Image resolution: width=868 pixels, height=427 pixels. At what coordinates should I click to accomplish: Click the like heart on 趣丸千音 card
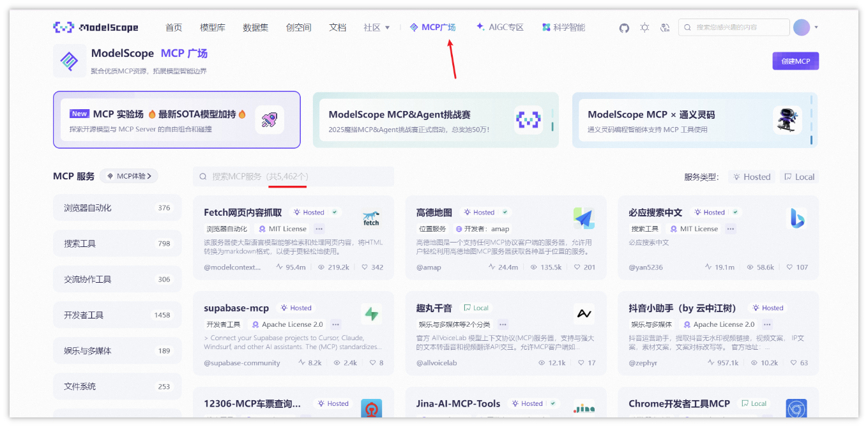581,363
